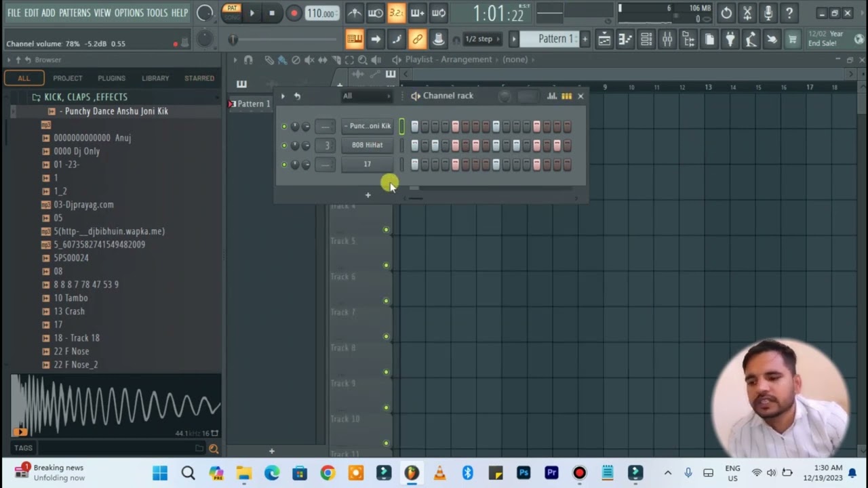Toggle loop recording button
The width and height of the screenshot is (868, 488).
click(439, 13)
